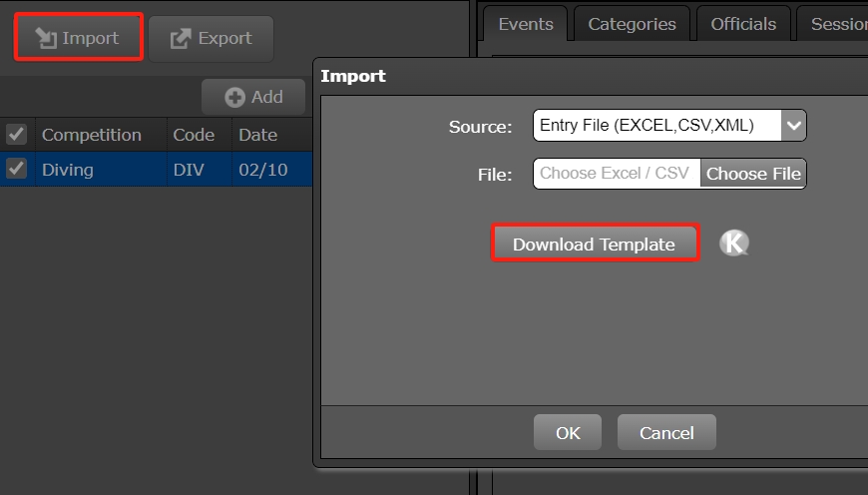Select the Officials tab
Screen dimensions: 868x495
coord(743,24)
